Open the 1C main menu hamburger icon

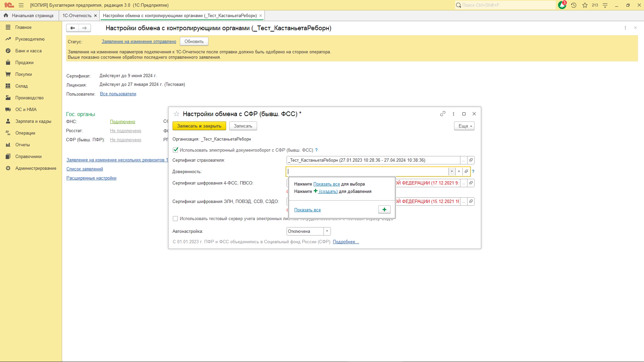[x=21, y=5]
